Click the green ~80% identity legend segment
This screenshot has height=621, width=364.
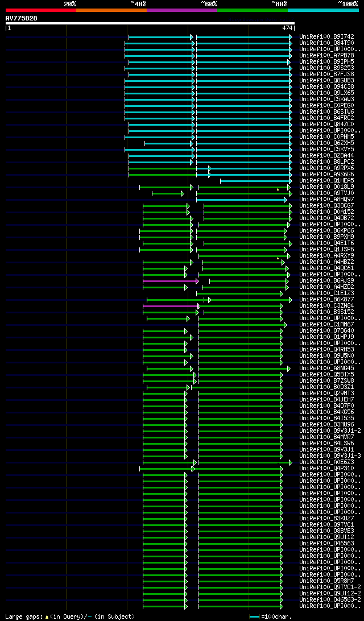253,10
